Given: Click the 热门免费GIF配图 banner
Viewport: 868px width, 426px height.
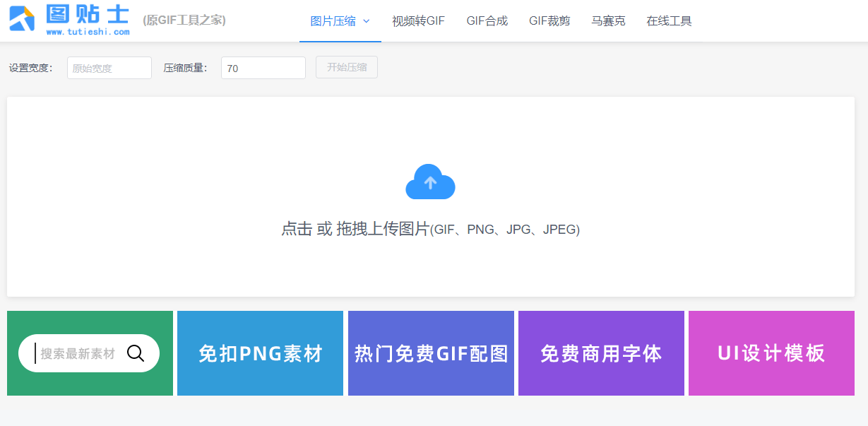Looking at the screenshot, I should click(431, 353).
